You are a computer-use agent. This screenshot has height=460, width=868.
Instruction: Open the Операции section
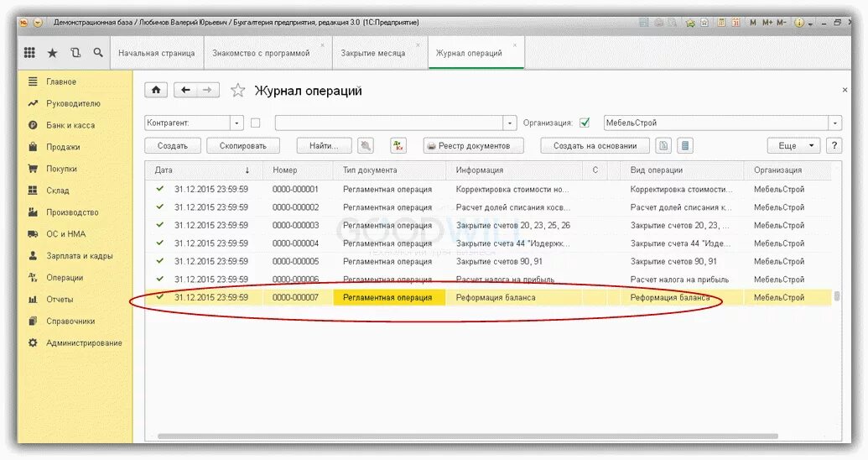click(x=65, y=278)
